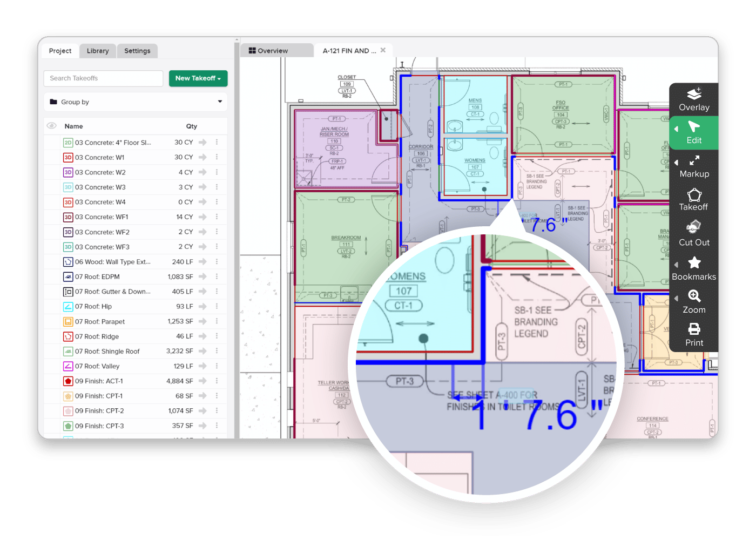Click the 3D badge on 03 Concrete: W1

pyautogui.click(x=67, y=157)
